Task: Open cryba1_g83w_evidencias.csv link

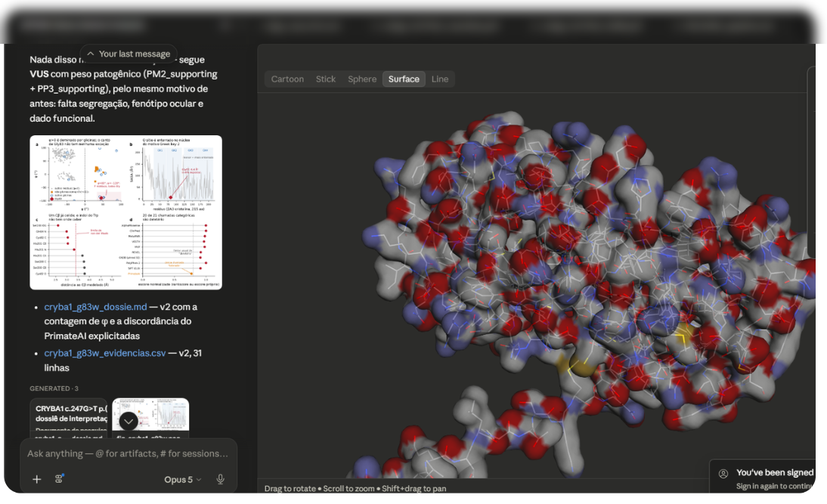Action: tap(105, 353)
